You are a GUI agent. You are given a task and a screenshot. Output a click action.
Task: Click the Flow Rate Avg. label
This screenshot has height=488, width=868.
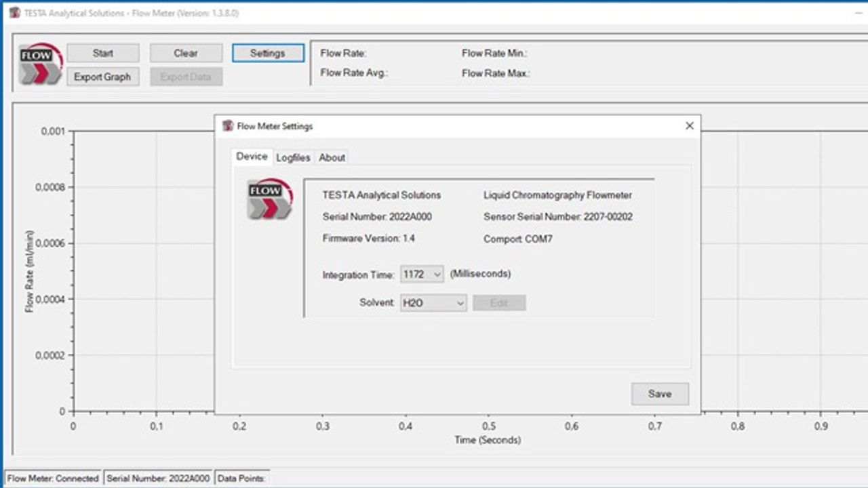[355, 73]
